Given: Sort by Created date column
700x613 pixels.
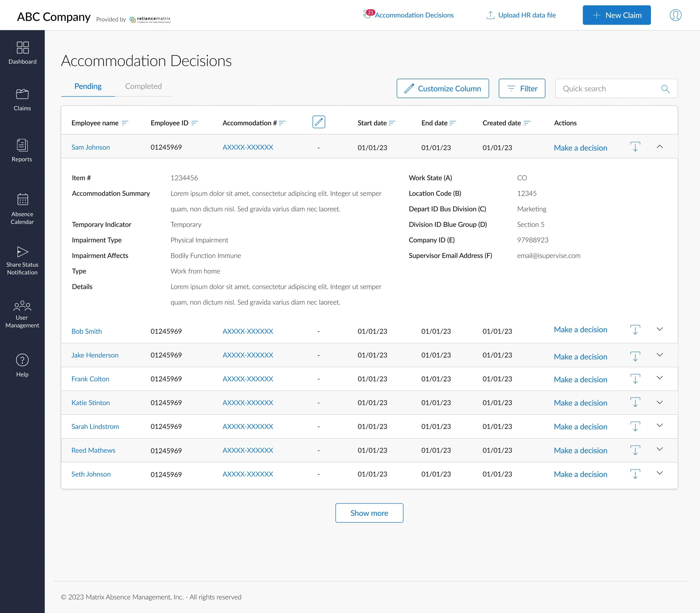Looking at the screenshot, I should point(527,123).
